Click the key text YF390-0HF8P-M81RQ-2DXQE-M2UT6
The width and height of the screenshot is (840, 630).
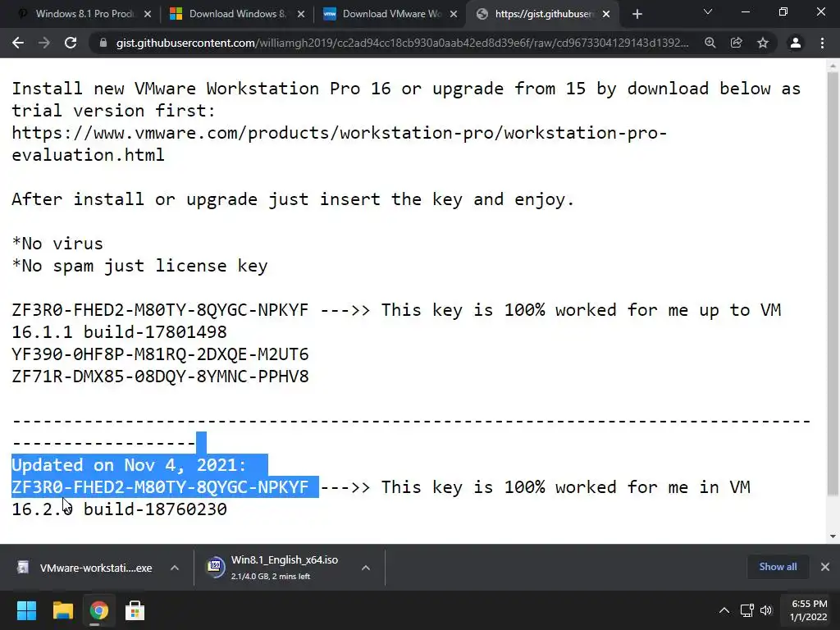tap(160, 354)
